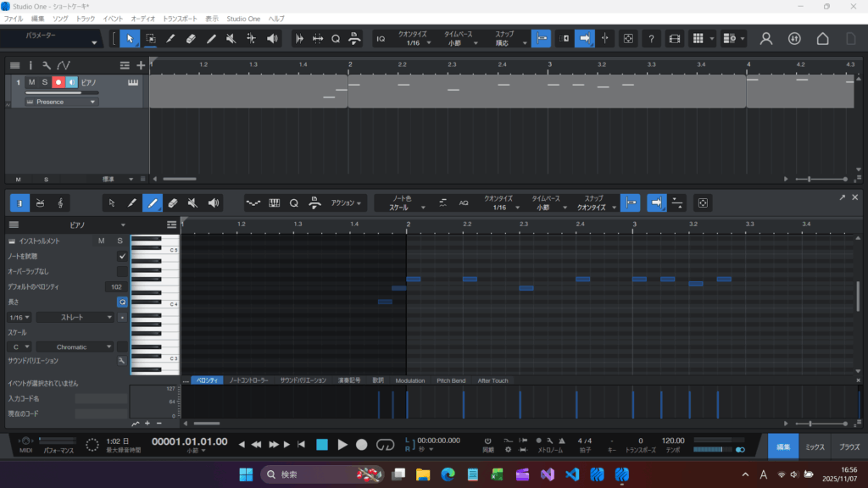Open the track inspector info icon
Viewport: 868px width, 488px height.
click(x=31, y=65)
